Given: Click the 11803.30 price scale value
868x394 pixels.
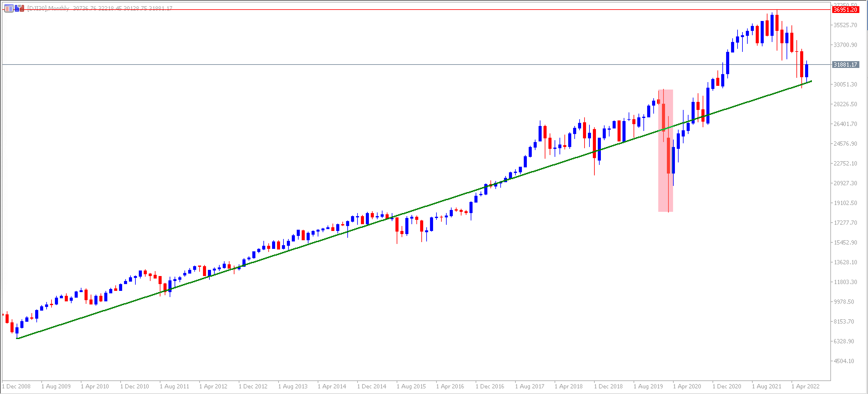Looking at the screenshot, I should coord(845,282).
